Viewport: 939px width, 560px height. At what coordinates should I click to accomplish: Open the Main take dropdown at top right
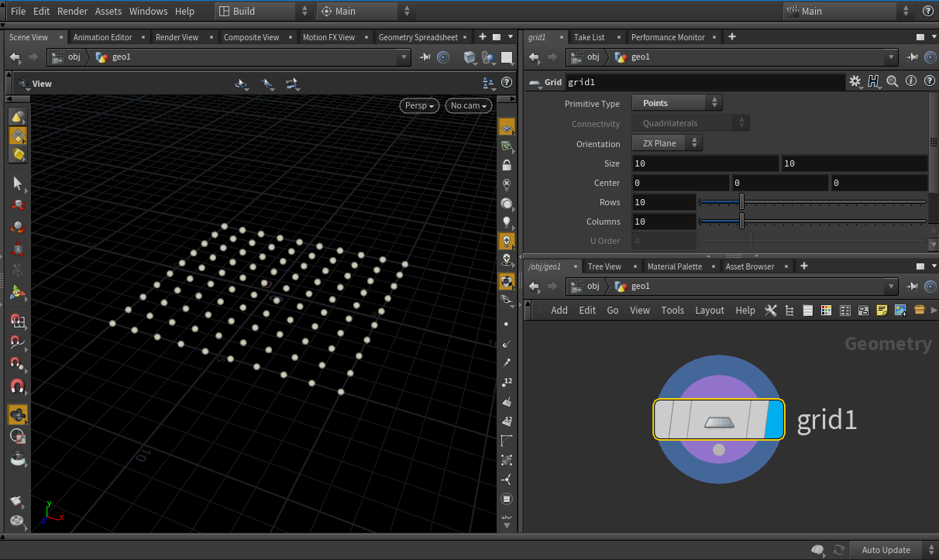848,11
